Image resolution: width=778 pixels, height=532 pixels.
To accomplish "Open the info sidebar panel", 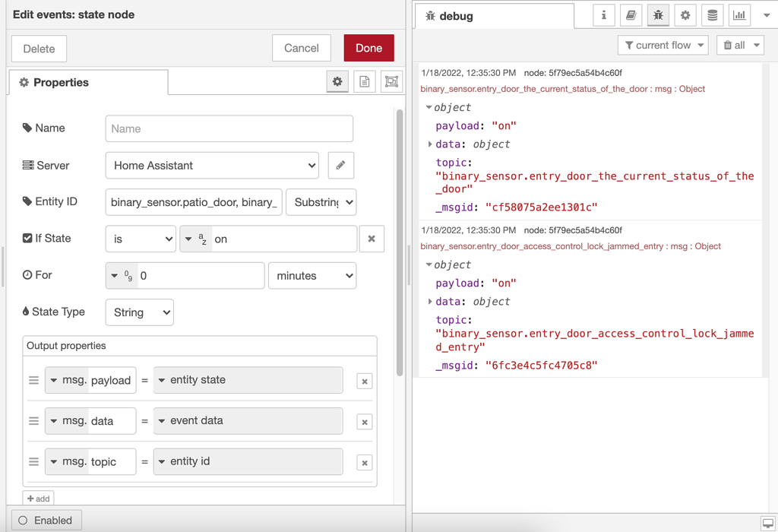I will click(x=603, y=15).
